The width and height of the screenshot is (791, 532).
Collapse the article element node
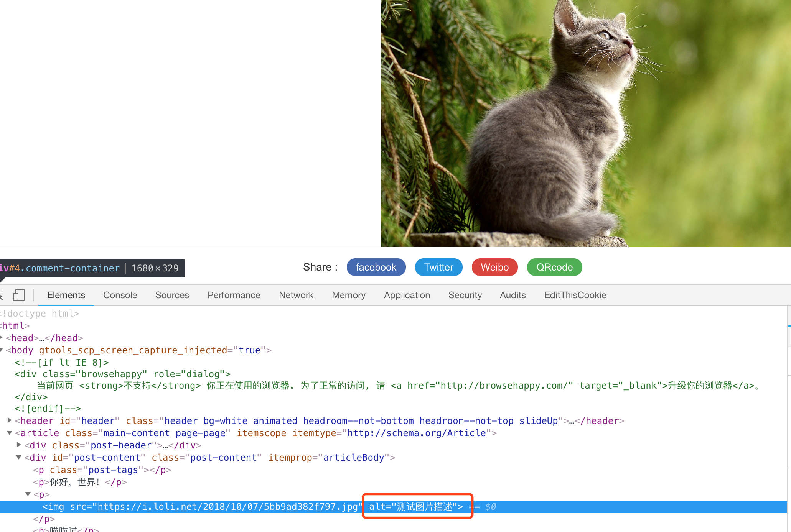click(x=9, y=433)
